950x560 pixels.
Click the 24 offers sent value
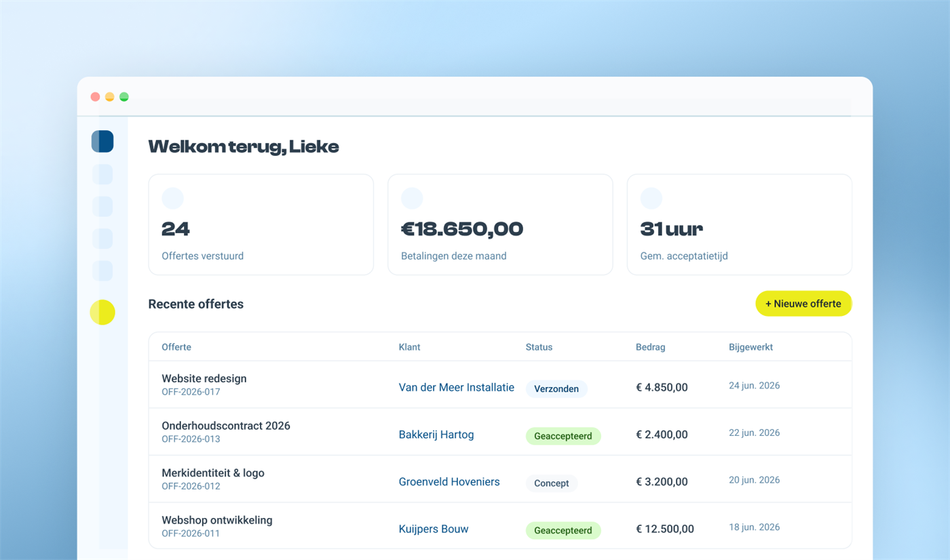click(176, 229)
